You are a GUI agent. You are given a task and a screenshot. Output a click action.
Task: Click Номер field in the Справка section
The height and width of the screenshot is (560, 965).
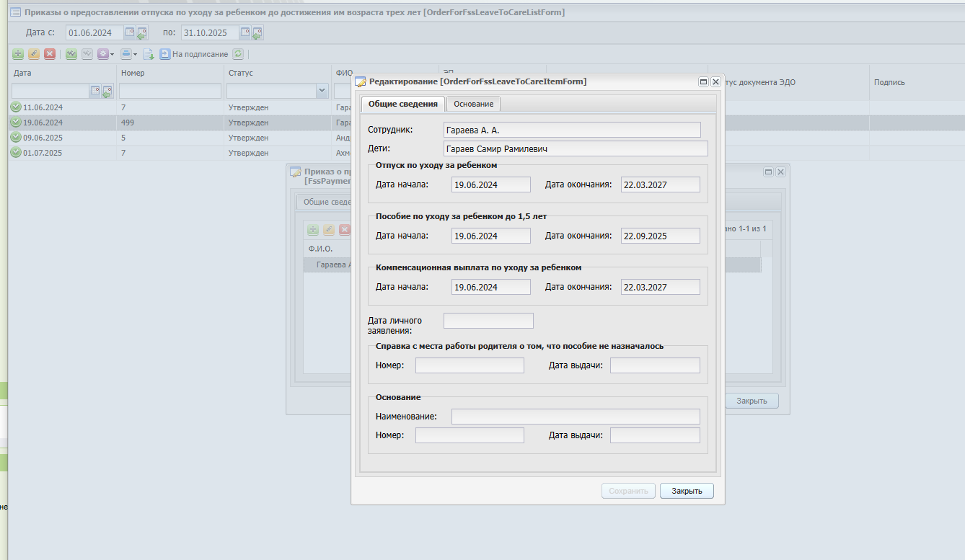point(470,365)
